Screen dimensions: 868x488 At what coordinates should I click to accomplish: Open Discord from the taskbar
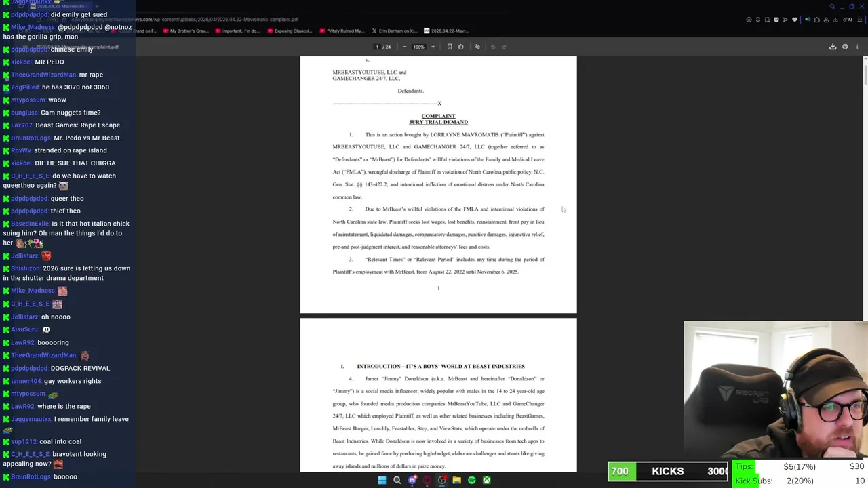[x=412, y=481]
